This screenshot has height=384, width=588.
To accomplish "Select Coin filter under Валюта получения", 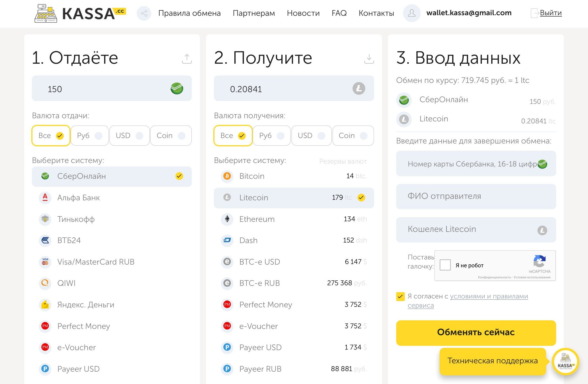I will pyautogui.click(x=353, y=135).
